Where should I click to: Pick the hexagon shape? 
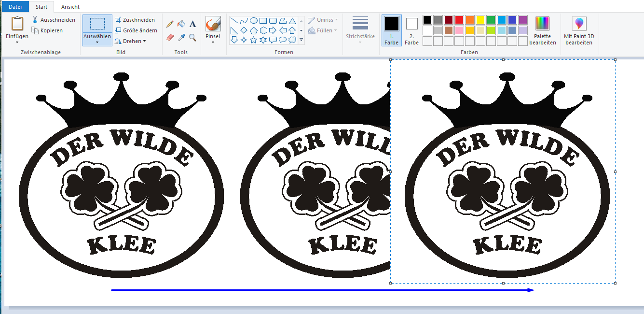[263, 30]
